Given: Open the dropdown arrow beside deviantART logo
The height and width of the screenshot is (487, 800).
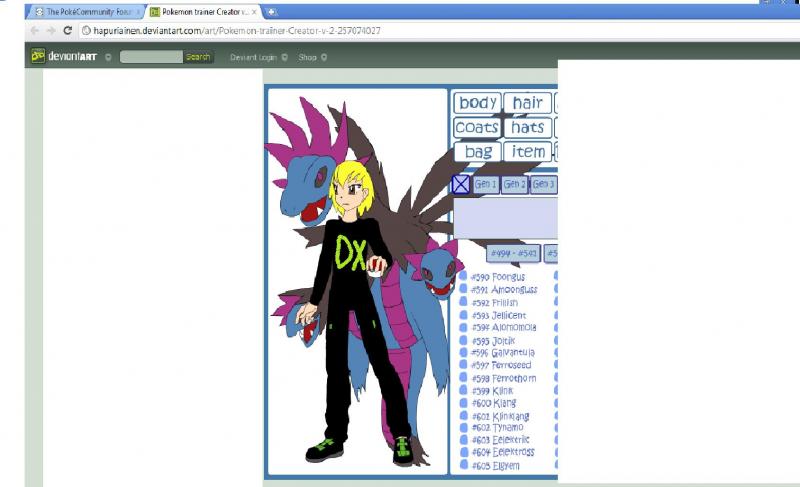Looking at the screenshot, I should point(108,57).
